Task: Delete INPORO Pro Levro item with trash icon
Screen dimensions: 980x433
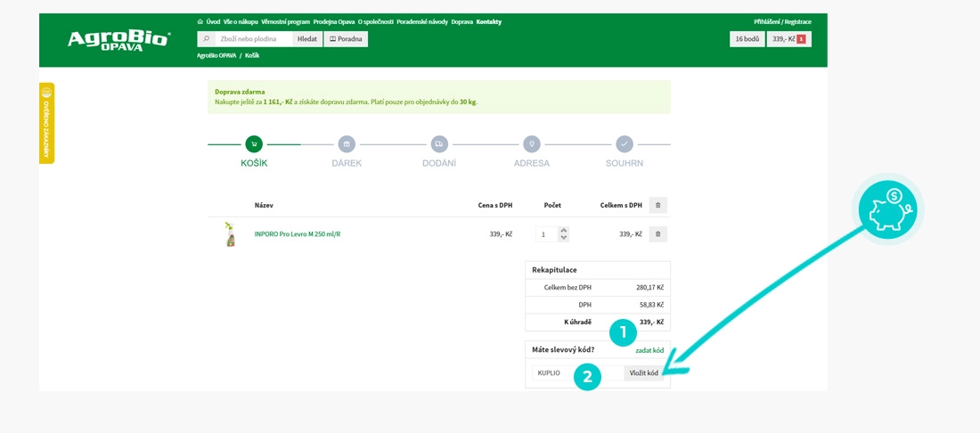Action: click(658, 234)
